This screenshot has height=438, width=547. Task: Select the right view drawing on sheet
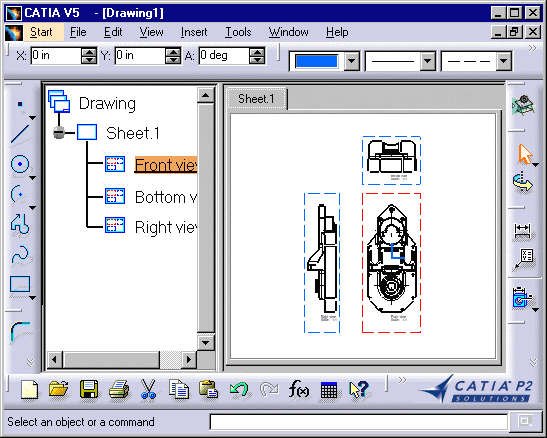point(322,263)
